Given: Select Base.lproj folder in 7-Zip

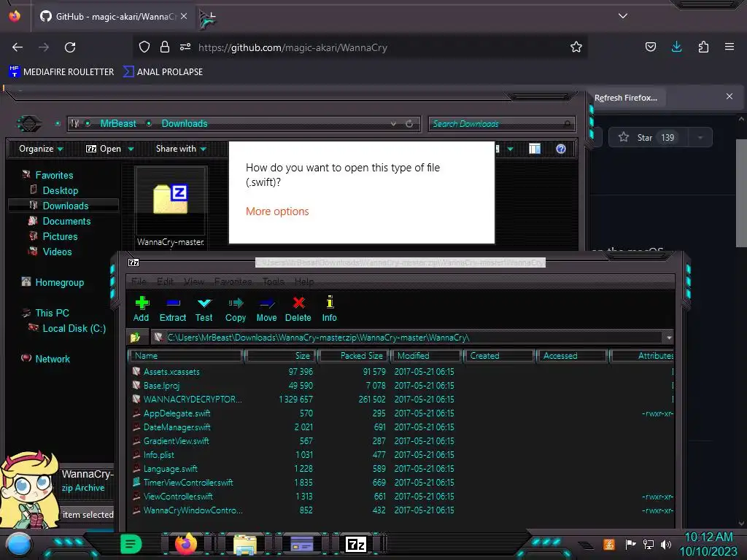Looking at the screenshot, I should click(161, 385).
